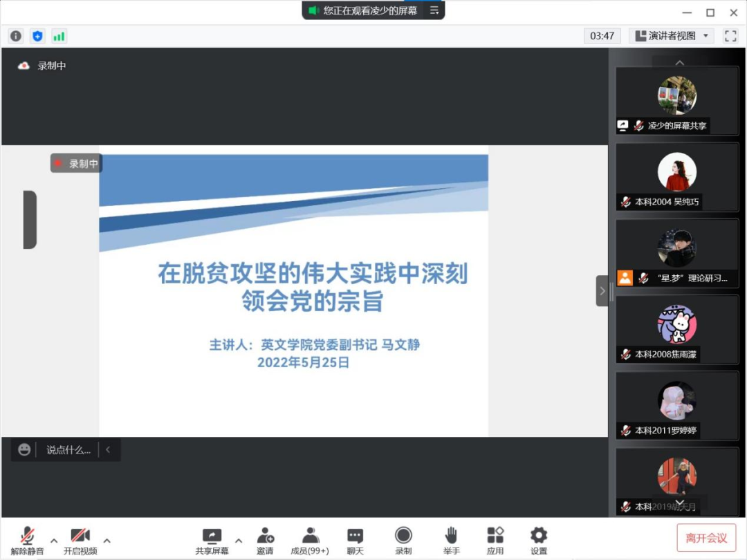Enter full screen mode via corner icon
This screenshot has height=560, width=747.
(x=730, y=36)
